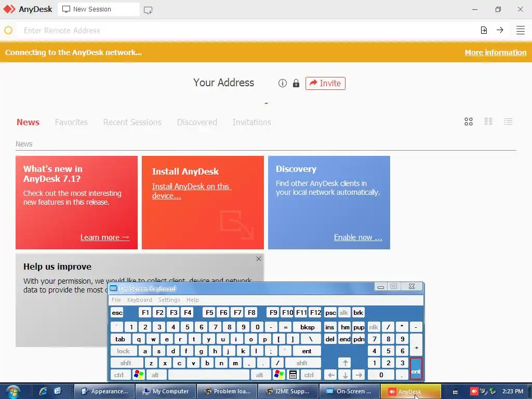Click the Windows key on the on-screen keyboard left side

click(138, 375)
